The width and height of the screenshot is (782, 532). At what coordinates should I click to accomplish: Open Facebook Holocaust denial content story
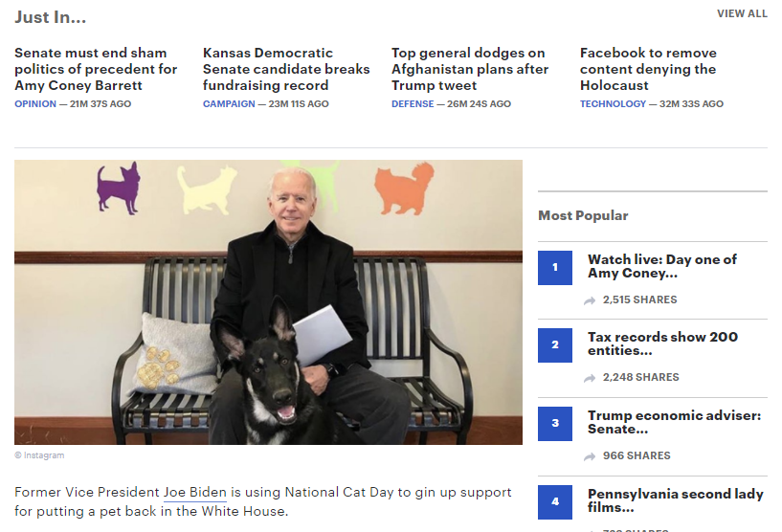(x=648, y=69)
